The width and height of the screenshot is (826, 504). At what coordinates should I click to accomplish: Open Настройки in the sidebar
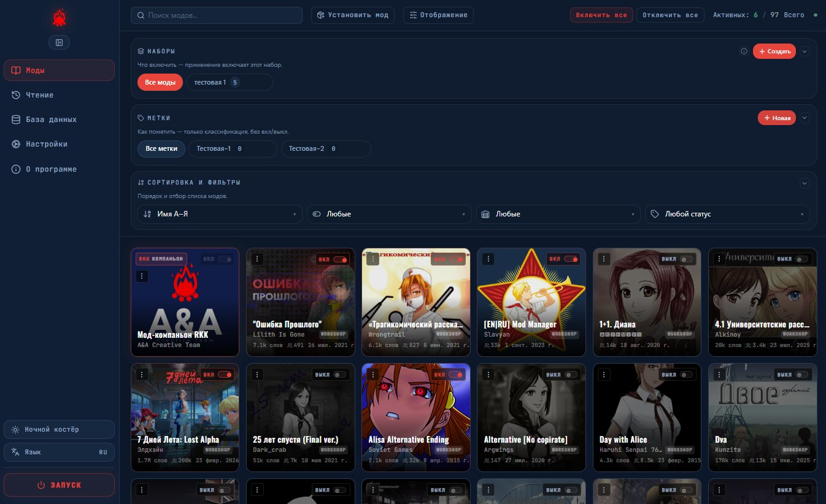(x=59, y=144)
